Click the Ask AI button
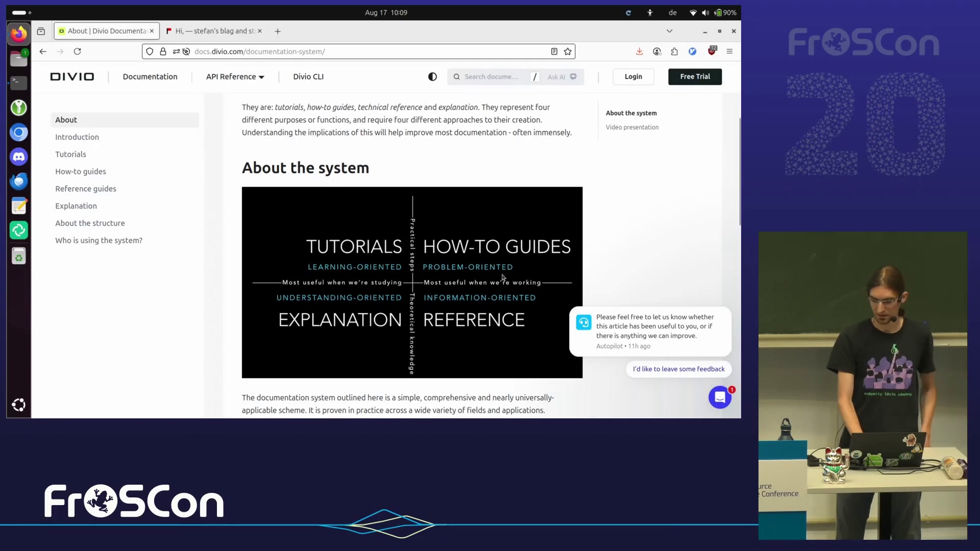The height and width of the screenshot is (551, 980). 562,77
